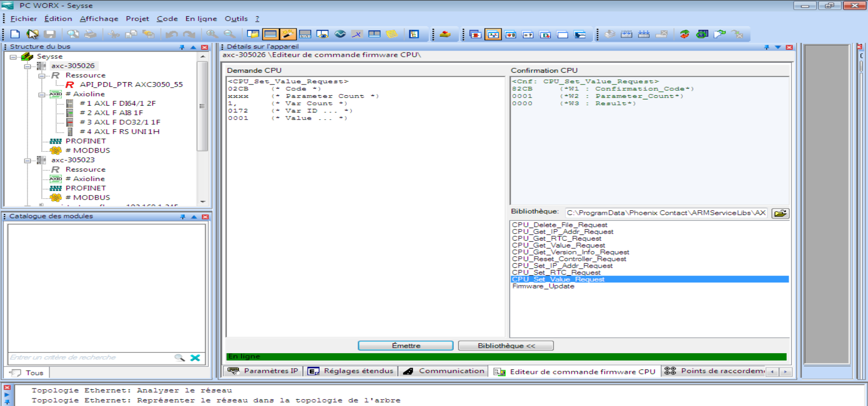Pin the Structure du bus panel
The width and height of the screenshot is (868, 406).
(182, 47)
